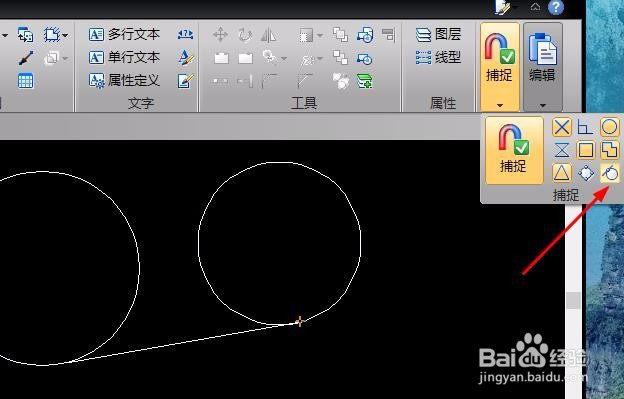Click the window switch icon at ribbon left
624x399 pixels.
pos(25,35)
